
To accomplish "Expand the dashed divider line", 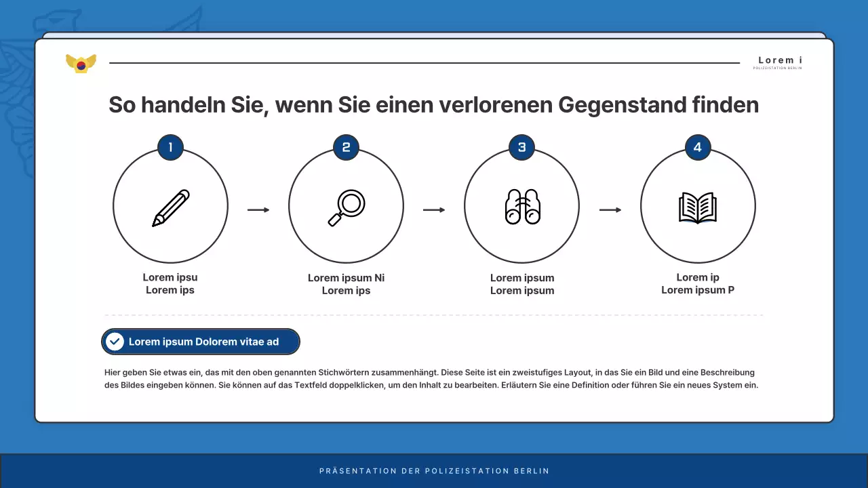I will tap(434, 315).
